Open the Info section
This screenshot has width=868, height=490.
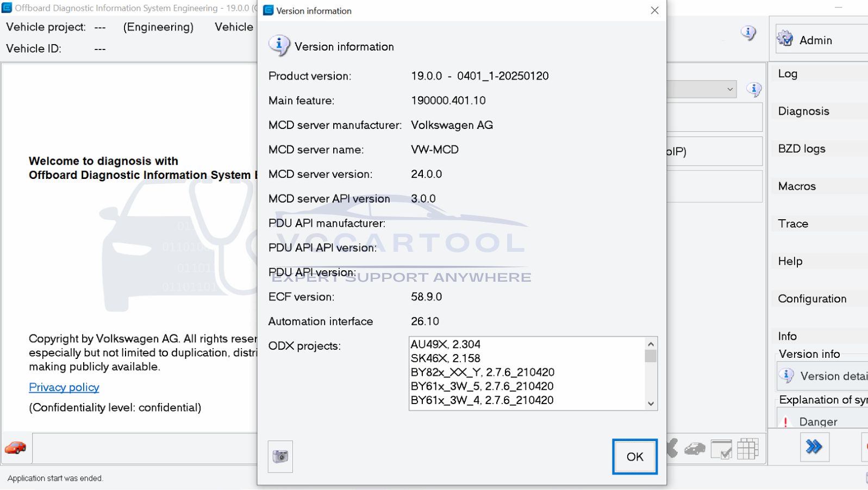point(820,336)
